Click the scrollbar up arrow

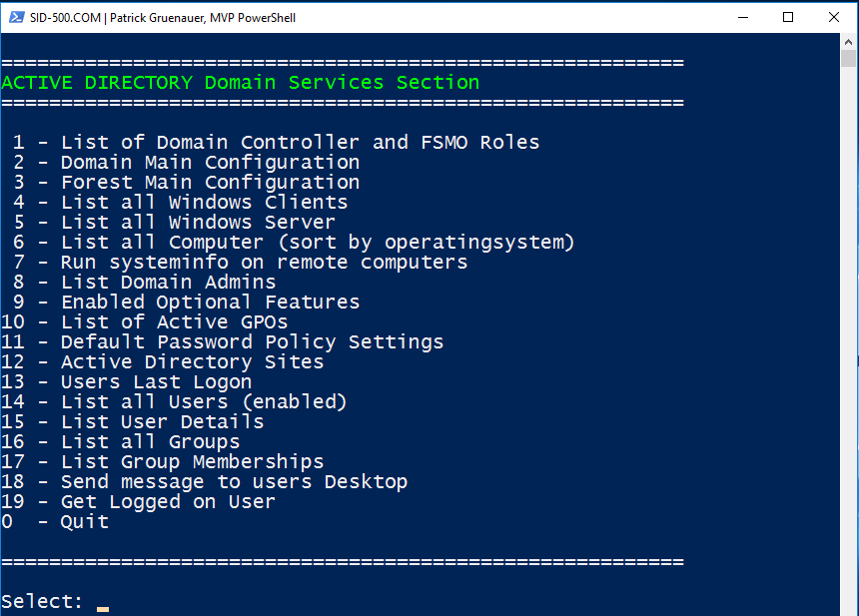tap(849, 43)
